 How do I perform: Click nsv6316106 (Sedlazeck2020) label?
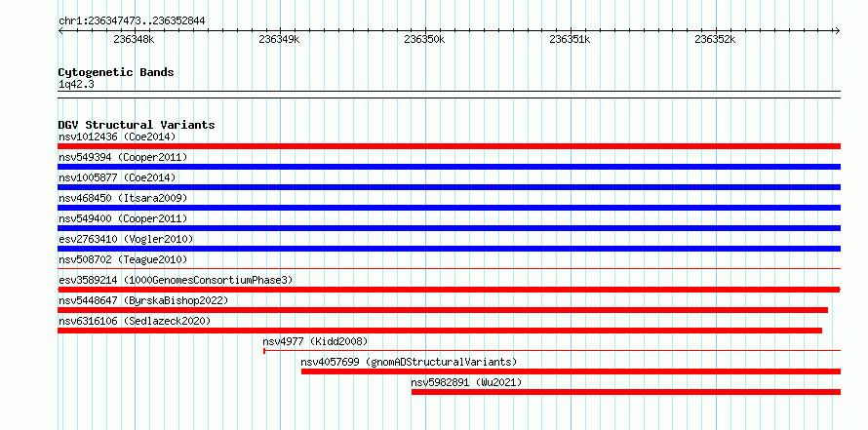(135, 321)
